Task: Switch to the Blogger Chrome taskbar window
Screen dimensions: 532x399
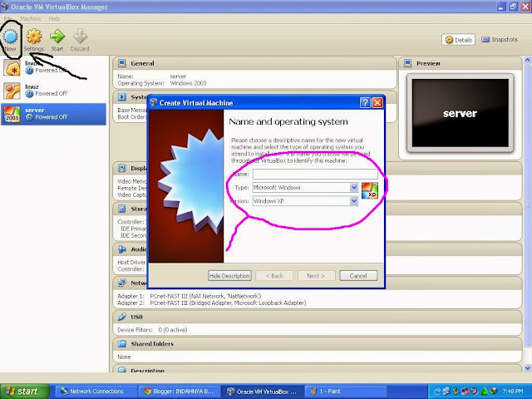Action: (x=179, y=392)
